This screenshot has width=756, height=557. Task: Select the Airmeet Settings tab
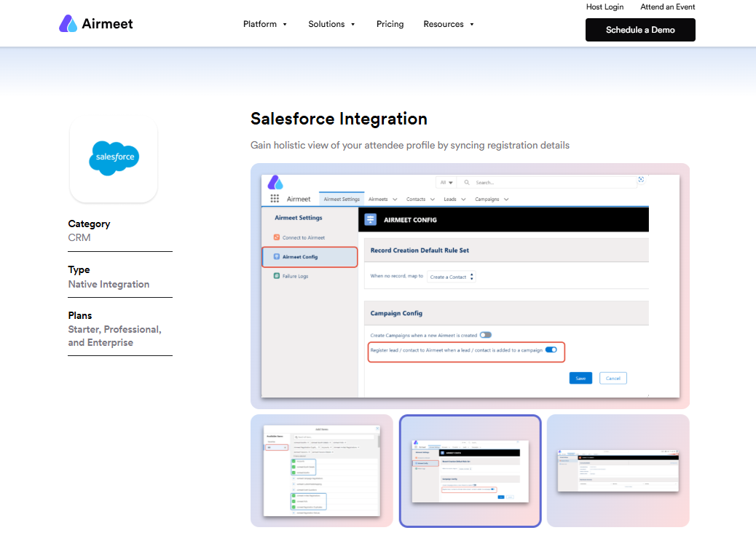click(342, 199)
